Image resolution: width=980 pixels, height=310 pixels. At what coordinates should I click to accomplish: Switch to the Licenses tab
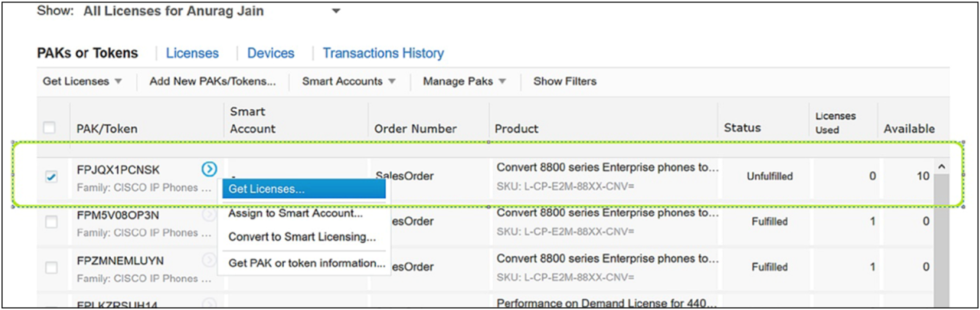192,53
